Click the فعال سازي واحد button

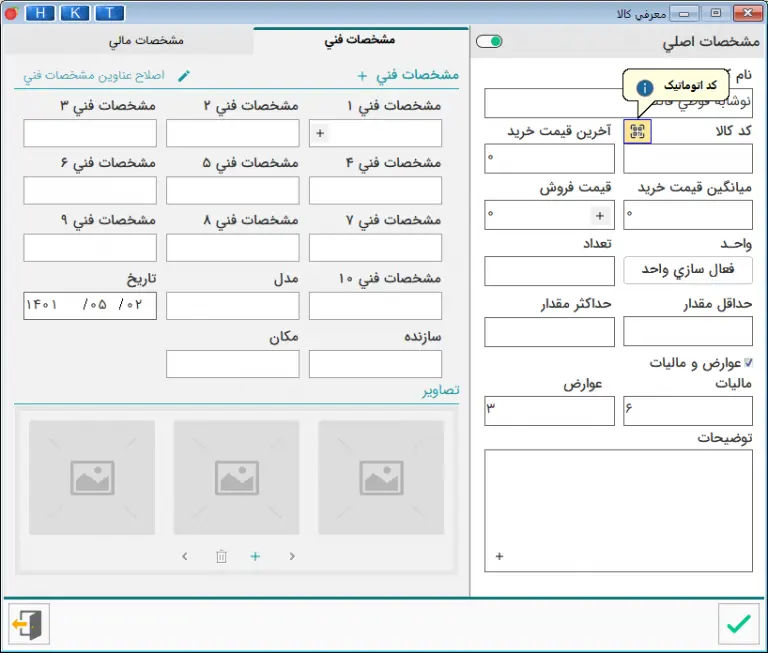point(688,269)
